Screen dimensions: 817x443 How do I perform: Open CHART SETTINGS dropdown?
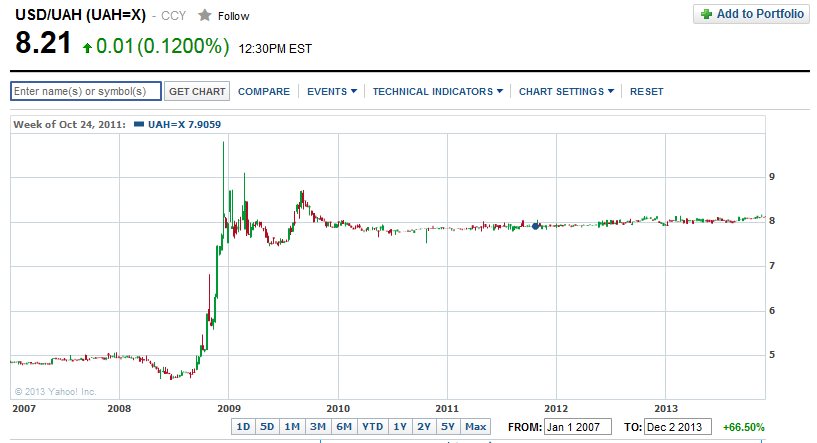566,91
